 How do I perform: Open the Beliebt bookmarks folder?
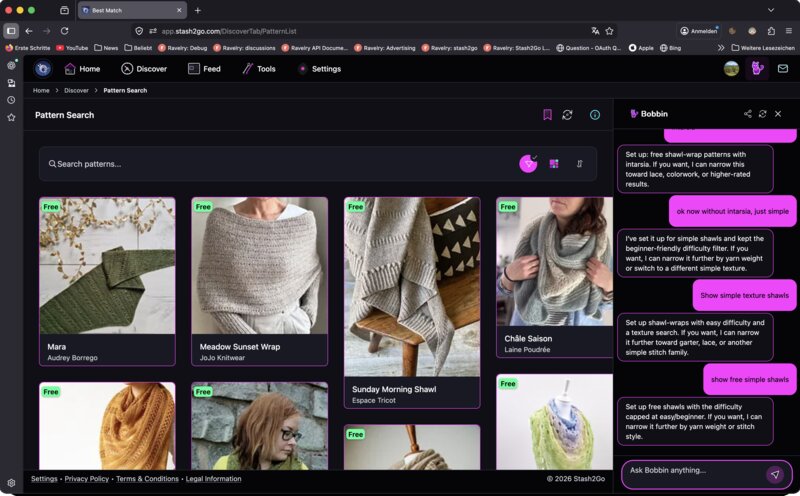[138, 48]
